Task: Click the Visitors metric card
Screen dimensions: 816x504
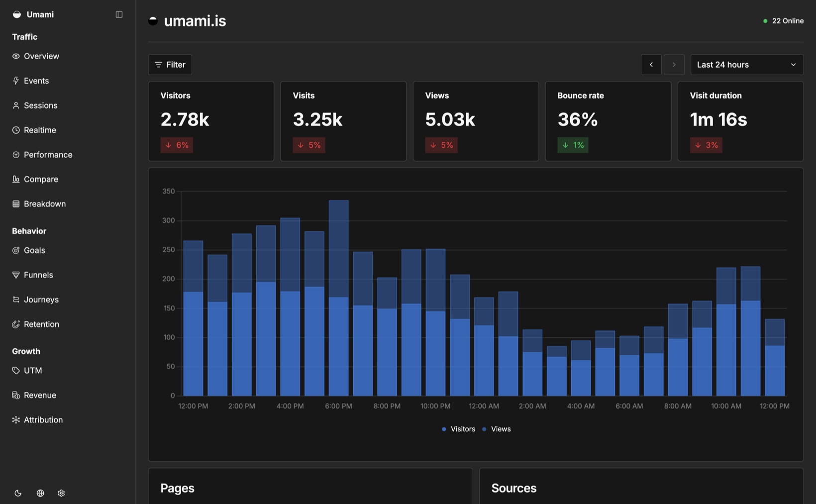Action: click(211, 121)
